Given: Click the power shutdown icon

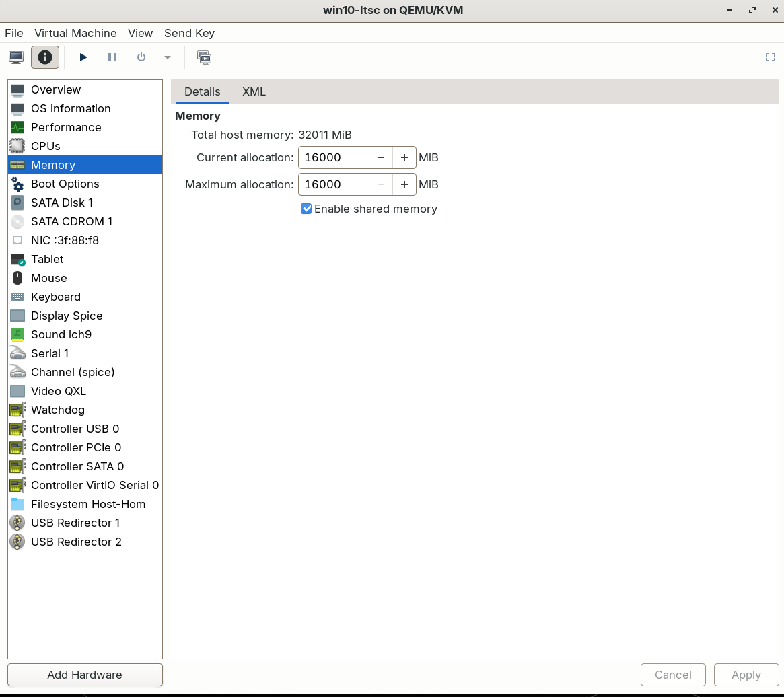Looking at the screenshot, I should point(141,57).
